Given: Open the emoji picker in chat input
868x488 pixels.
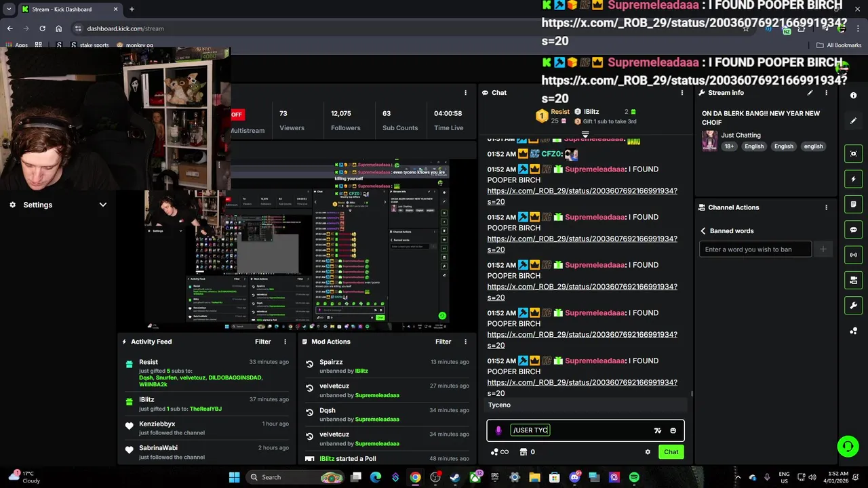Looking at the screenshot, I should 673,430.
